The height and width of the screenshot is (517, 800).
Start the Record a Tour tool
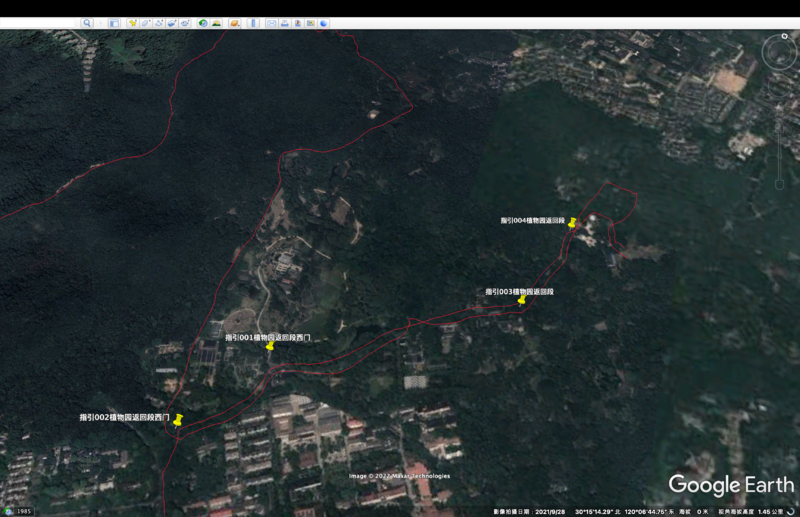click(x=185, y=23)
